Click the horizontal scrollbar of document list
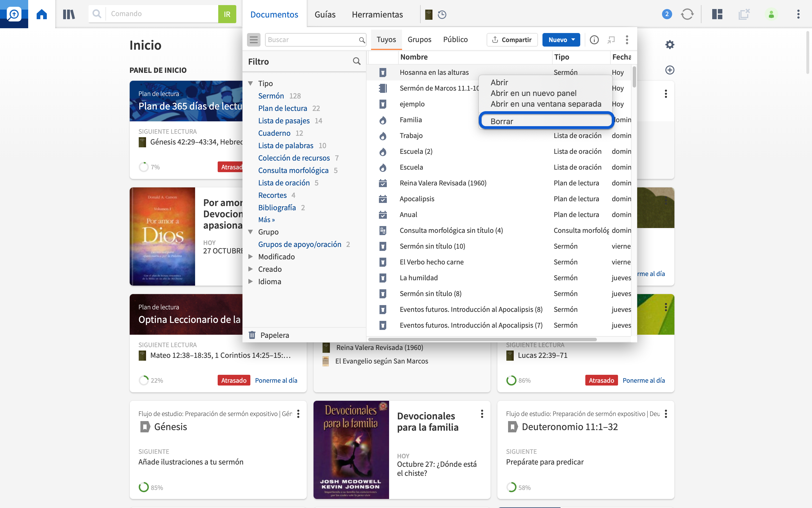812x508 pixels. point(482,339)
